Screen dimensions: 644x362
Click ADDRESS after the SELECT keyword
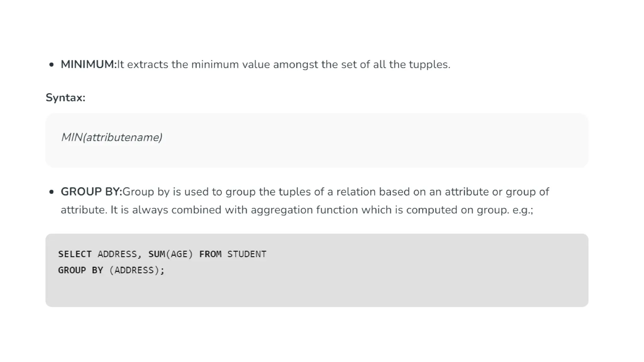[117, 254]
